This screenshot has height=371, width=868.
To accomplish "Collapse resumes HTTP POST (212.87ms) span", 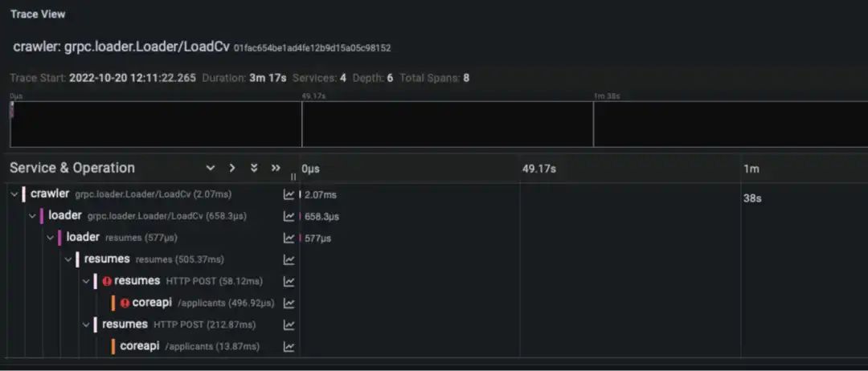I will (x=86, y=324).
